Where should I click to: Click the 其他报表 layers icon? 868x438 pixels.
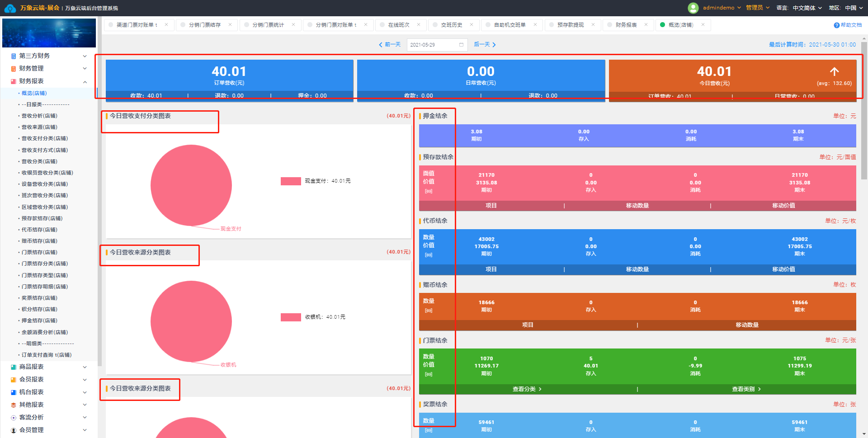14,405
